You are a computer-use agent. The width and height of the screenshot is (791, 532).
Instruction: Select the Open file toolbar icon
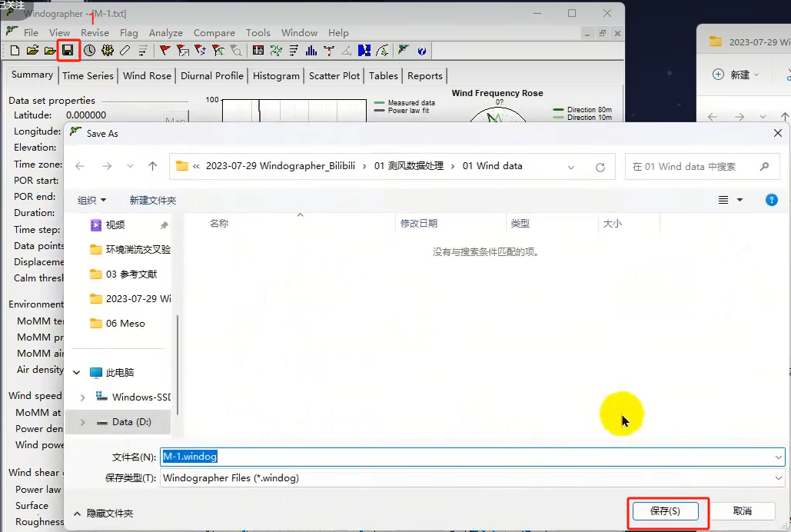point(32,50)
